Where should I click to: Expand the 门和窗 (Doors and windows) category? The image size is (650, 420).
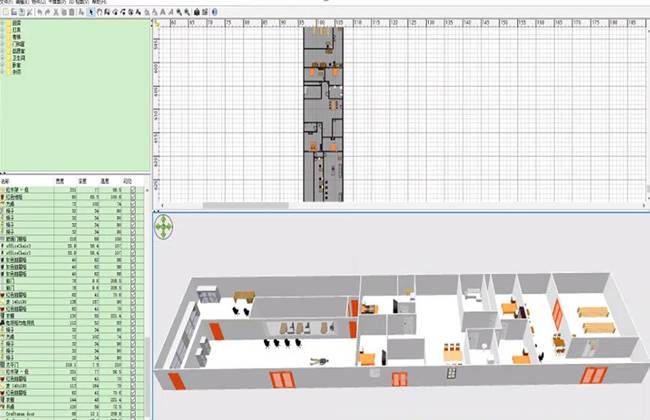point(3,44)
